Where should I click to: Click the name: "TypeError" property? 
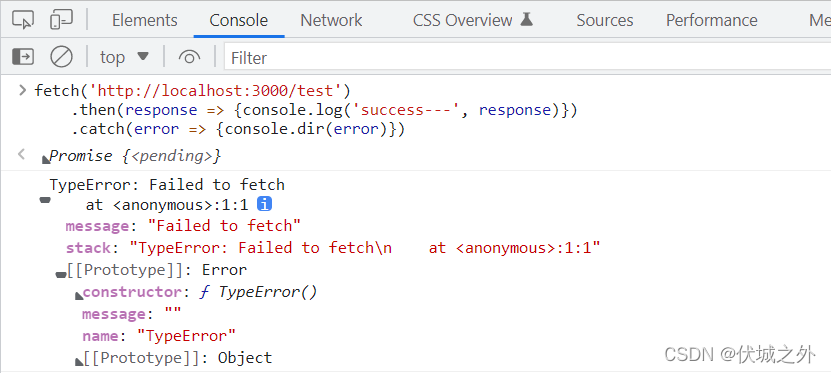pos(158,336)
